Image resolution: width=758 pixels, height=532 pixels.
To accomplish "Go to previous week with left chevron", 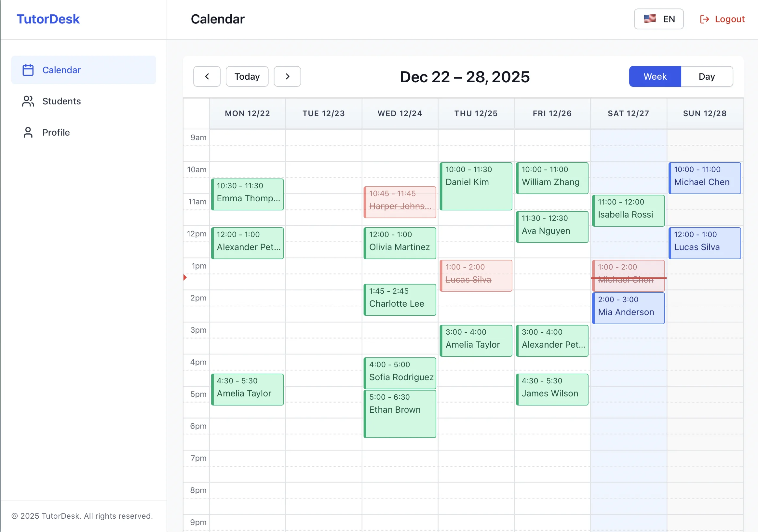I will click(x=207, y=76).
